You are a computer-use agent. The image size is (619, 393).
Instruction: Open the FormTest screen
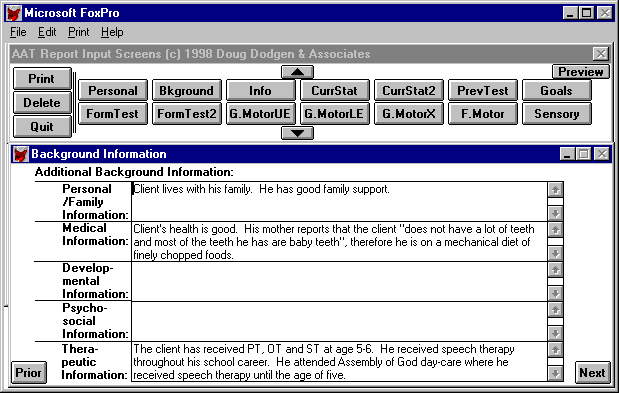click(113, 114)
